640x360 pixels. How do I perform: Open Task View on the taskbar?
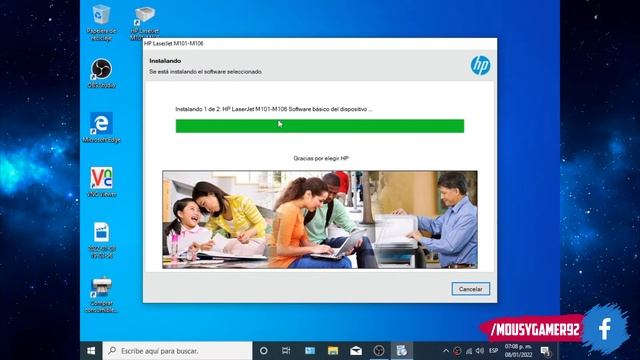click(286, 351)
